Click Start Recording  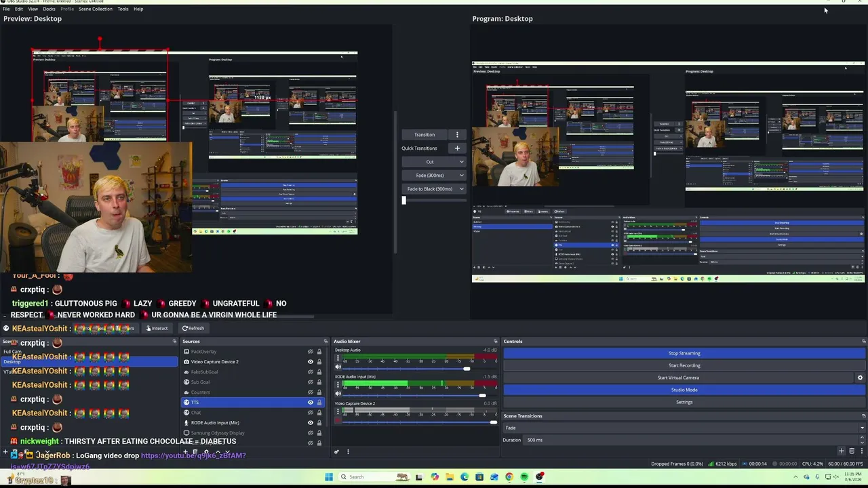pos(684,366)
